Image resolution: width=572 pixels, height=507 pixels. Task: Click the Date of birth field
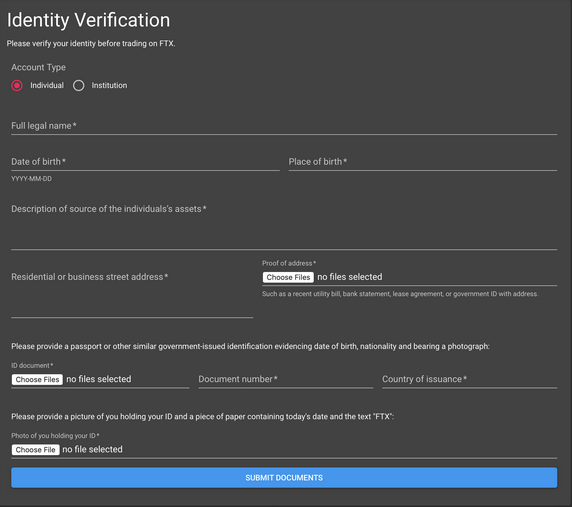pos(145,162)
